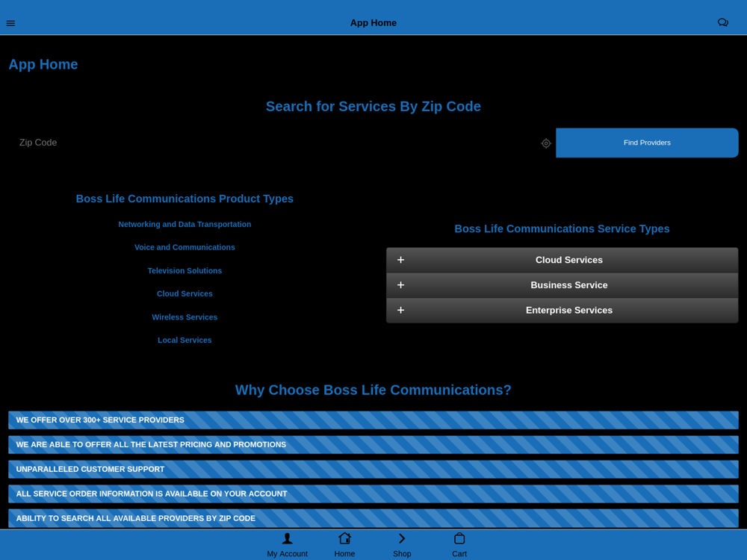Expand the Business Service accordion
This screenshot has width=747, height=560.
(562, 285)
